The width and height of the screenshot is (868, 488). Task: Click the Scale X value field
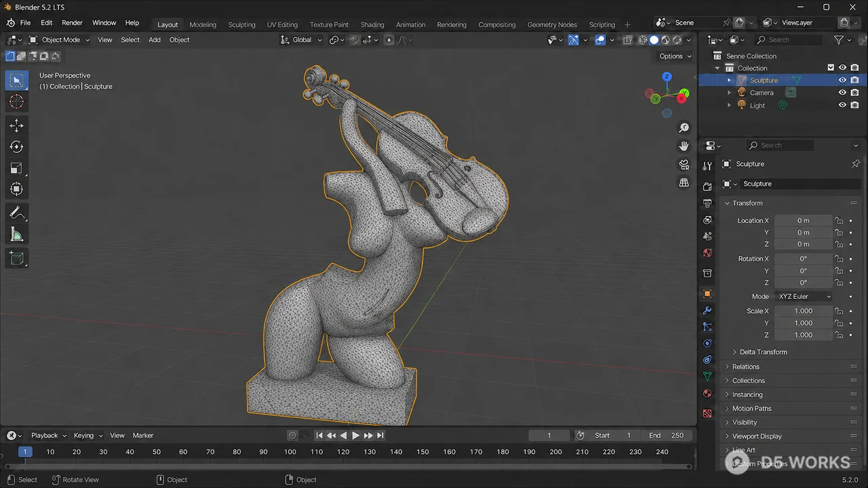pos(804,311)
